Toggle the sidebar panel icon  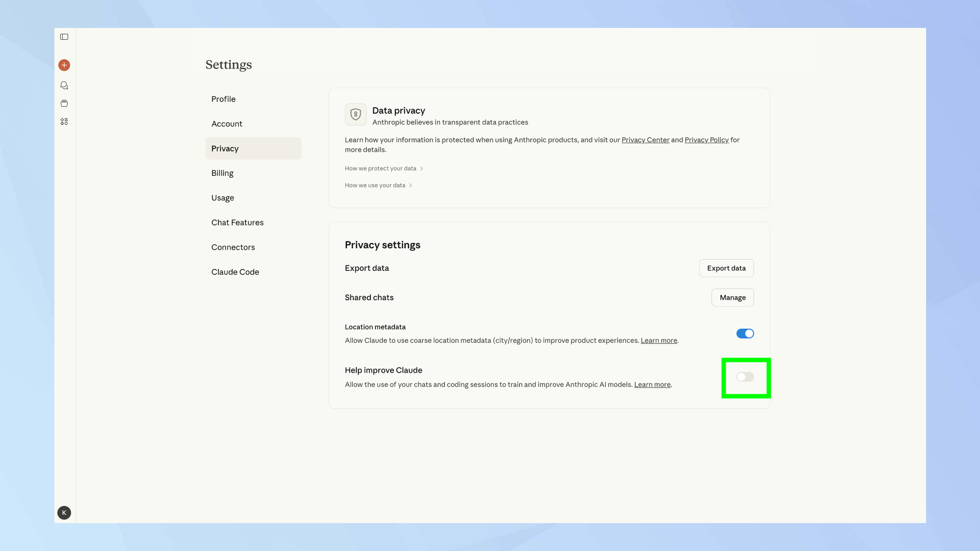[64, 37]
